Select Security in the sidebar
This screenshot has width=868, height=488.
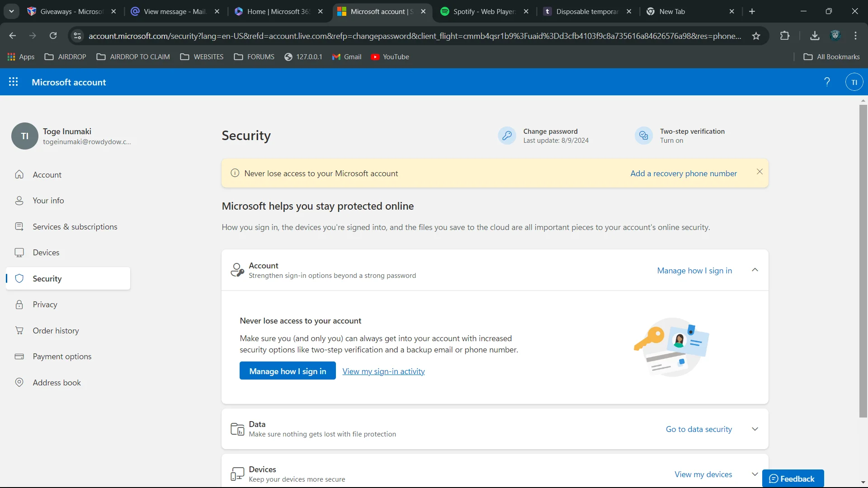click(x=68, y=278)
